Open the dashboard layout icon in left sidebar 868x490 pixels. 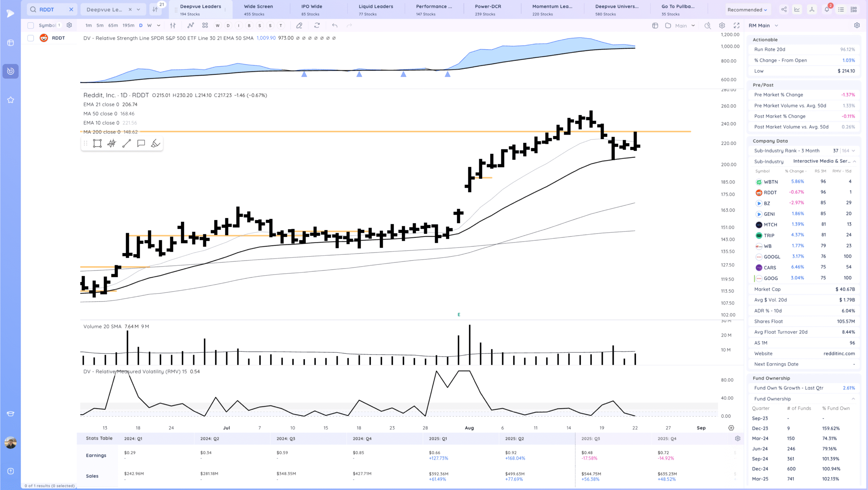(x=11, y=43)
